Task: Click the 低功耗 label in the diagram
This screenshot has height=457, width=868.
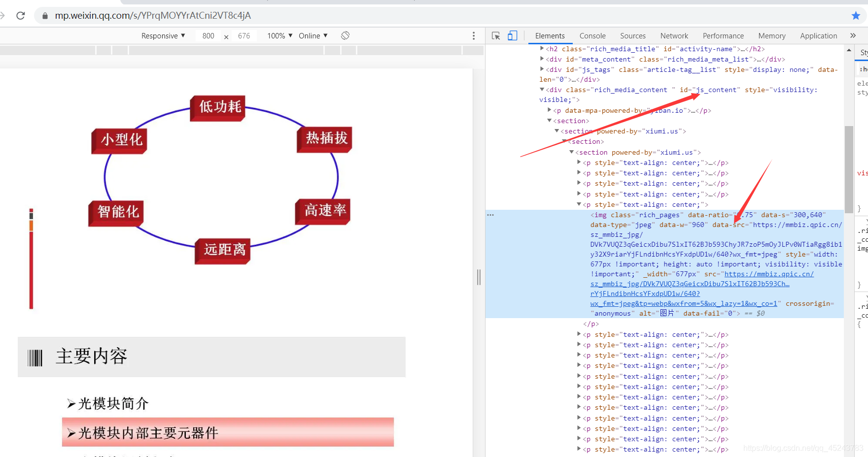Action: (x=220, y=107)
